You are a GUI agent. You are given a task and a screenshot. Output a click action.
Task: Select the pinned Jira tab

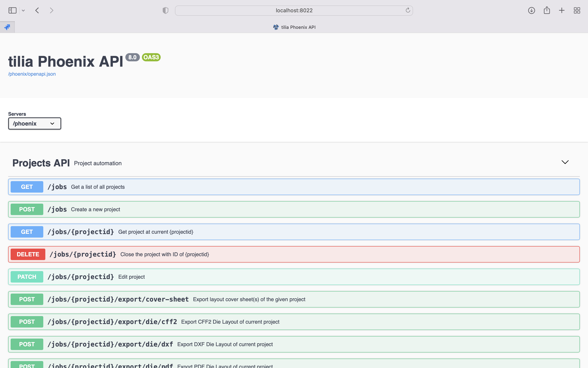point(7,27)
